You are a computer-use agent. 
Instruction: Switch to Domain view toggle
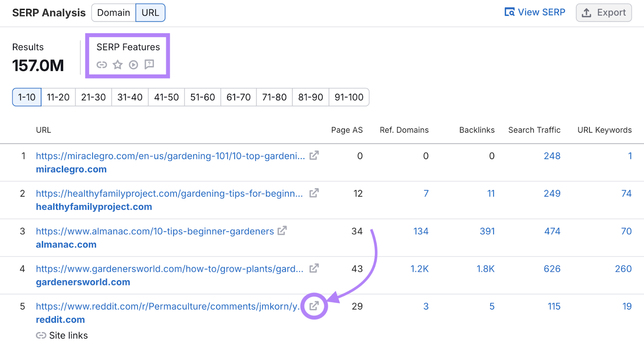click(x=114, y=13)
